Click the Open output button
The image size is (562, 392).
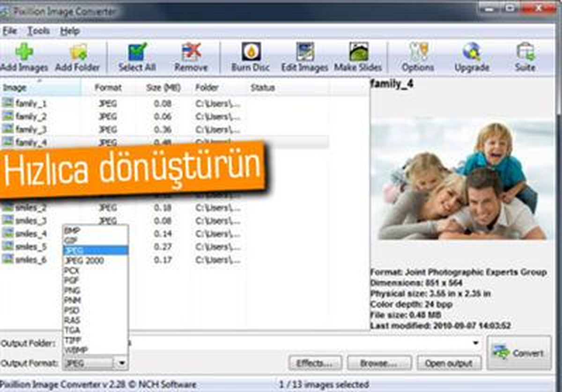[x=449, y=363]
